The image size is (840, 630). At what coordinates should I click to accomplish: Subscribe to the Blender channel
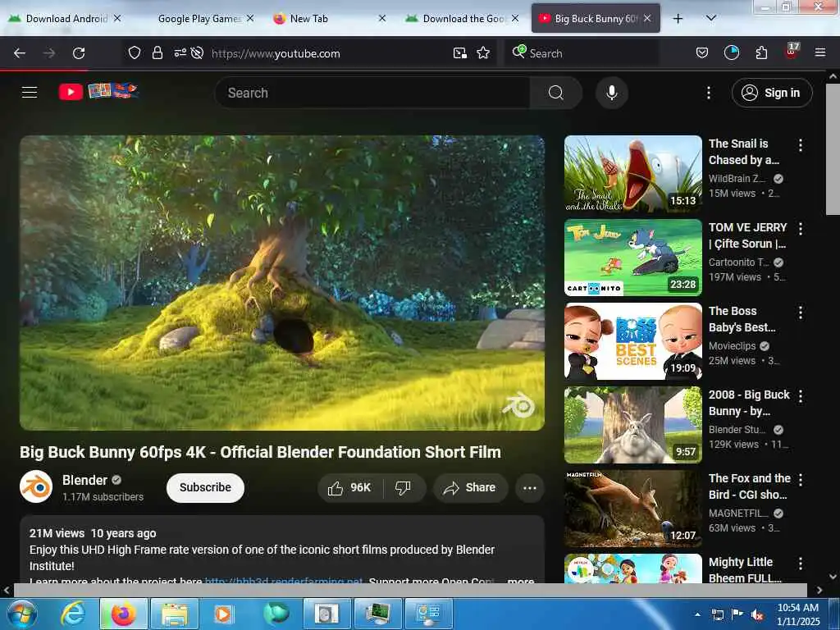point(205,487)
